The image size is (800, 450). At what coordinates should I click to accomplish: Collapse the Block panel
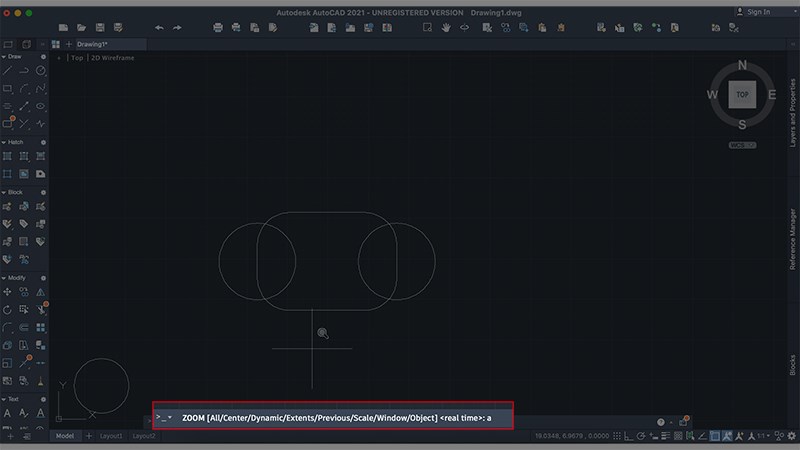[4, 192]
